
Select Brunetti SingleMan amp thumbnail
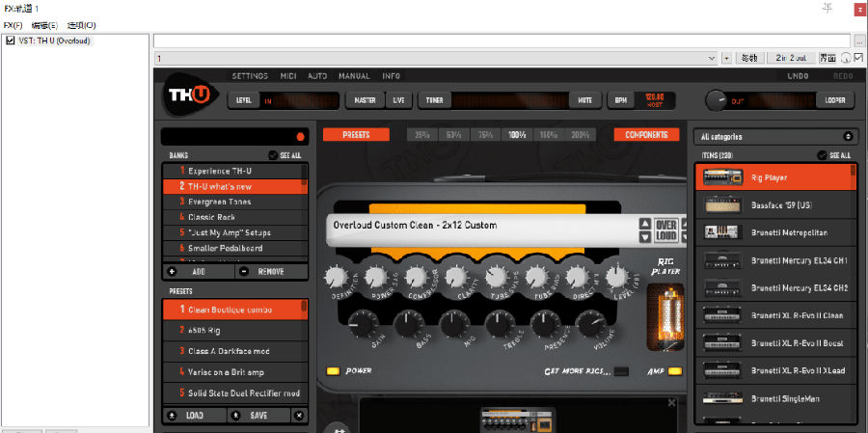click(x=723, y=398)
